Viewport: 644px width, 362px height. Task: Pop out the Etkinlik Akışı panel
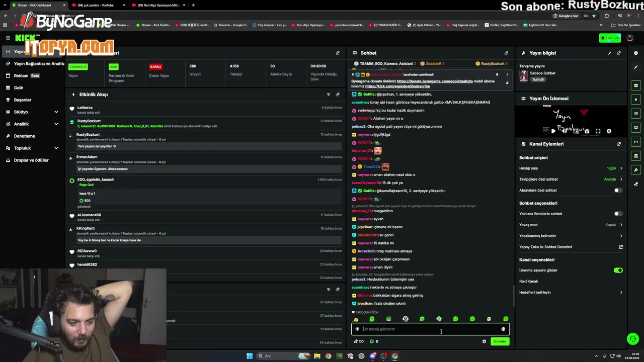click(338, 95)
